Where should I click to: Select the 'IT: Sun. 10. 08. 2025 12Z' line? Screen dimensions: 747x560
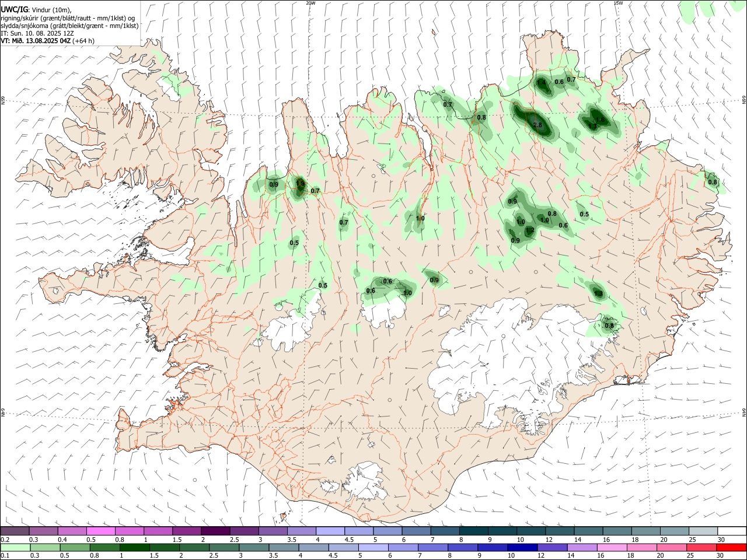37,33
